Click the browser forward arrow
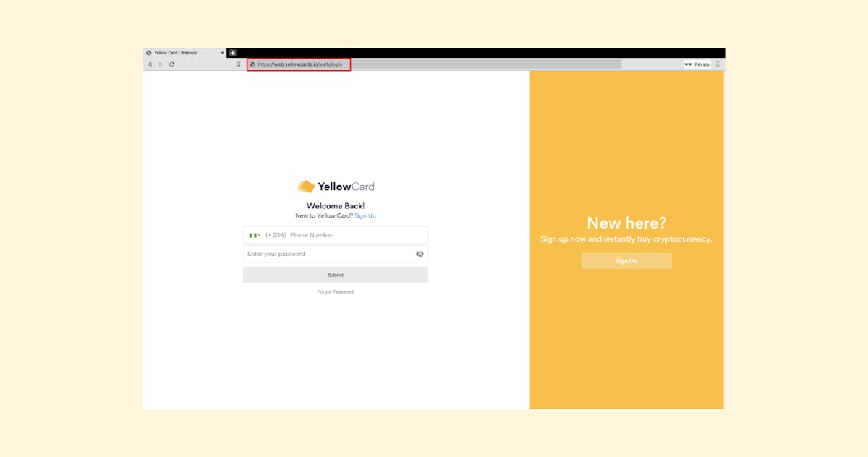The image size is (868, 457). (161, 64)
